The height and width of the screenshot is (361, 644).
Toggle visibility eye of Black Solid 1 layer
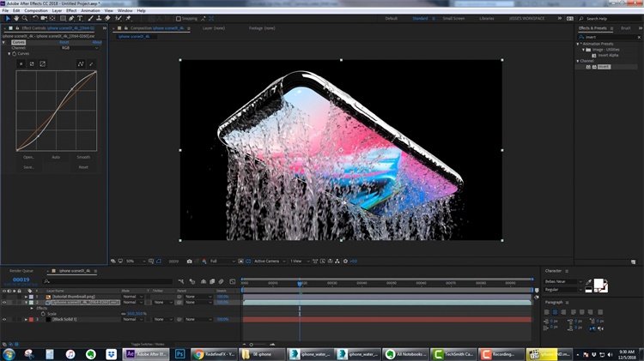(4, 319)
